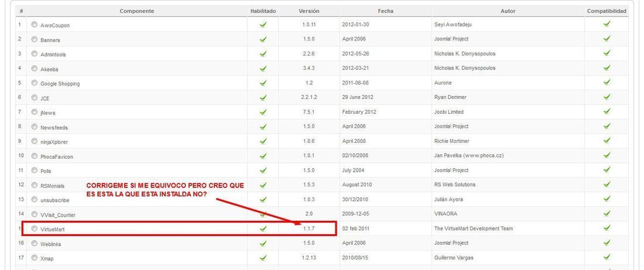644x270 pixels.
Task: Click the Weblinks component name
Action: pyautogui.click(x=50, y=244)
